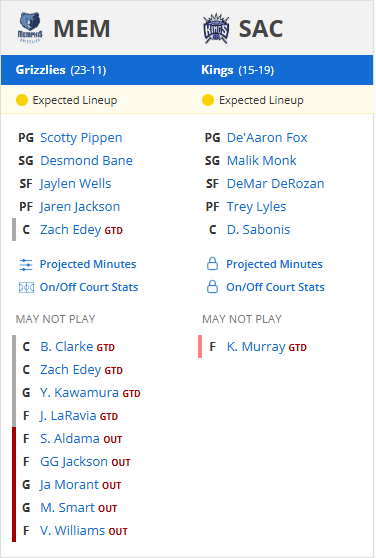Open Y. Kawamura's GTD player entry
376x558 pixels.
pos(79,392)
